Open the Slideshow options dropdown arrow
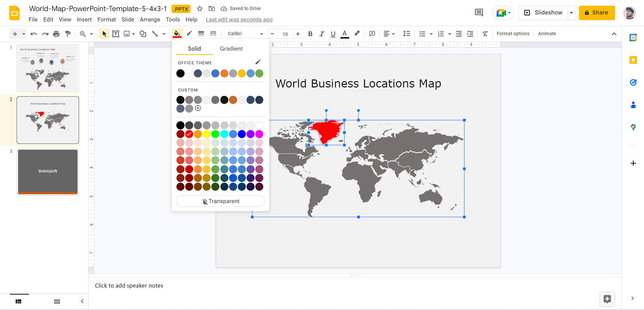 coord(571,13)
